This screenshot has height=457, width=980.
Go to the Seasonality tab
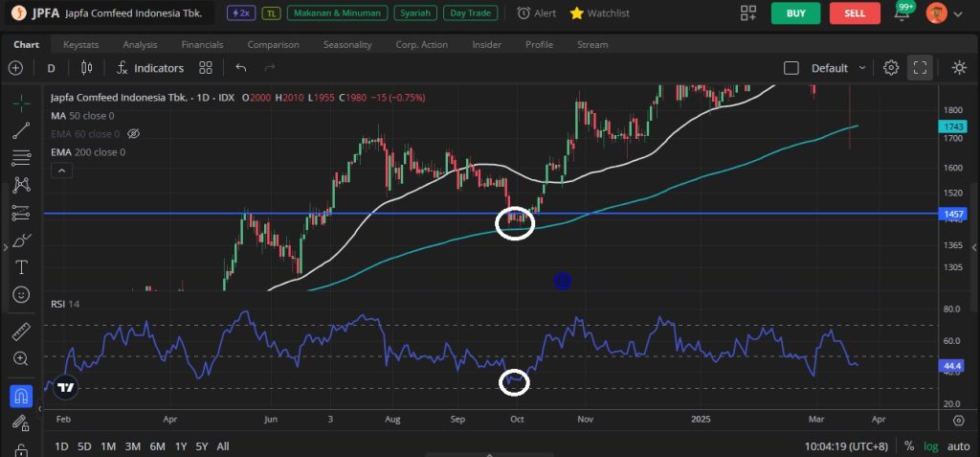347,44
